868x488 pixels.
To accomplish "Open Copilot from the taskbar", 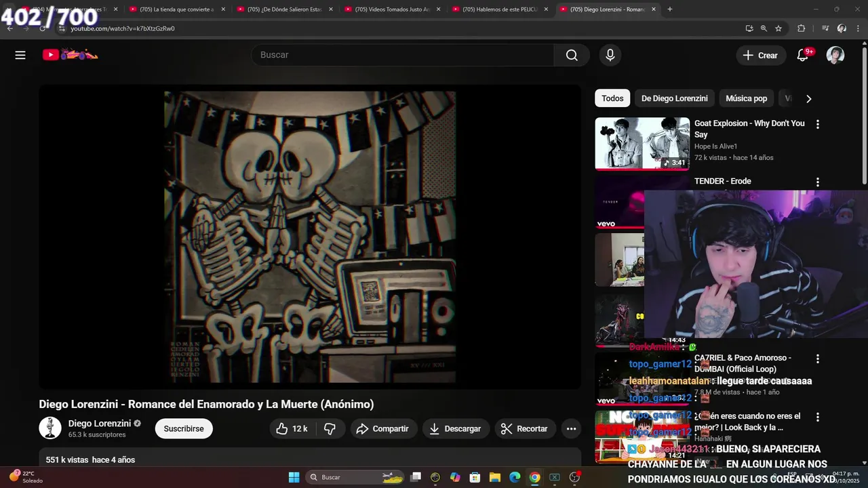I will (455, 477).
